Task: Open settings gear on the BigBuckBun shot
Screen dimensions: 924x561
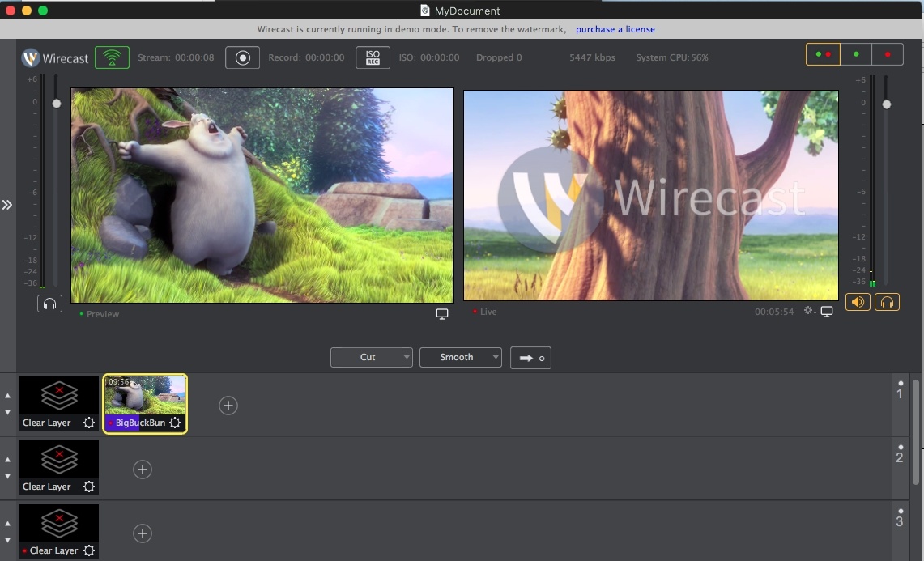Action: click(x=175, y=423)
